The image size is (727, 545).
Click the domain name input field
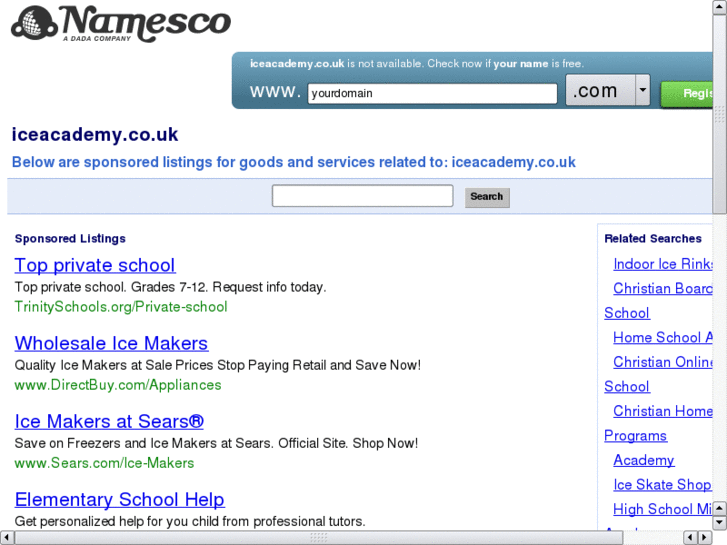tap(432, 93)
